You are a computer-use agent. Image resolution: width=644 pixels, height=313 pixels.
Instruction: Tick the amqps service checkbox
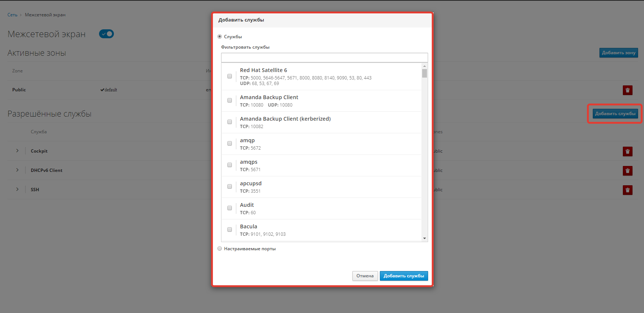(230, 165)
